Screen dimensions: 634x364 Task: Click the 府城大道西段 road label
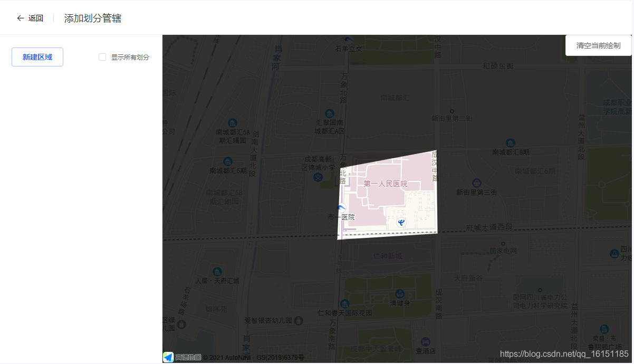click(x=489, y=227)
